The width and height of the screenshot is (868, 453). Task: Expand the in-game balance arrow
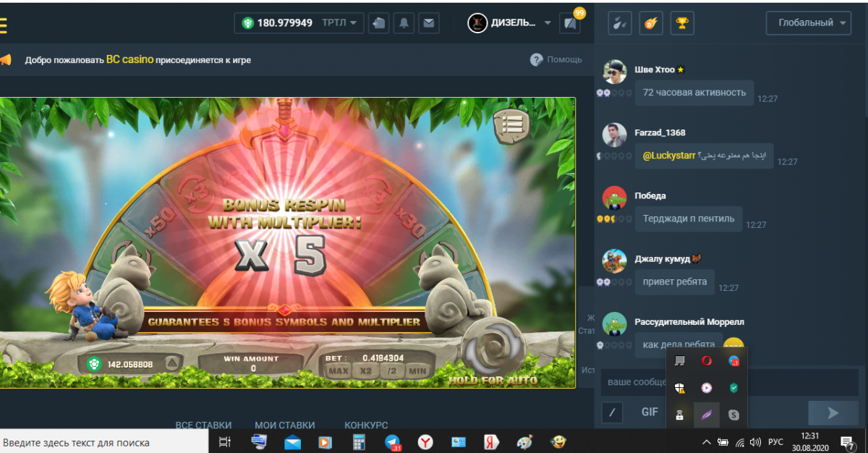(x=171, y=364)
